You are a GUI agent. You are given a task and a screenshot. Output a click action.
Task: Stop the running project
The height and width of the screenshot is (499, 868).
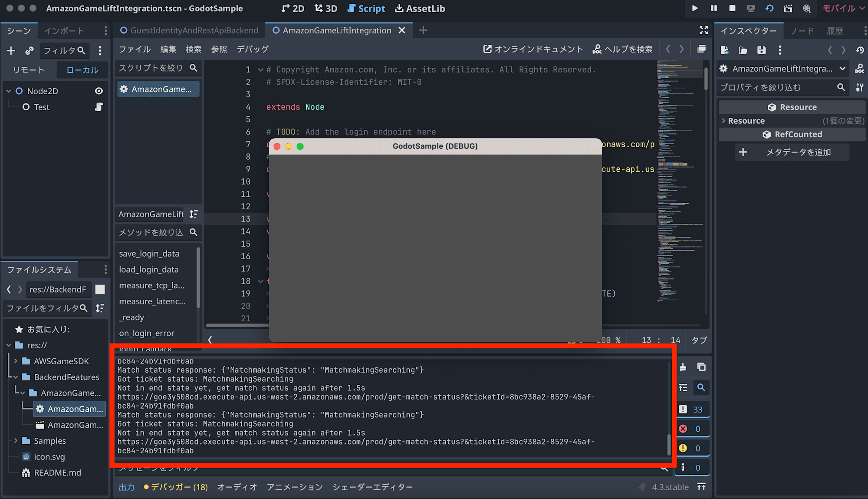pos(732,8)
